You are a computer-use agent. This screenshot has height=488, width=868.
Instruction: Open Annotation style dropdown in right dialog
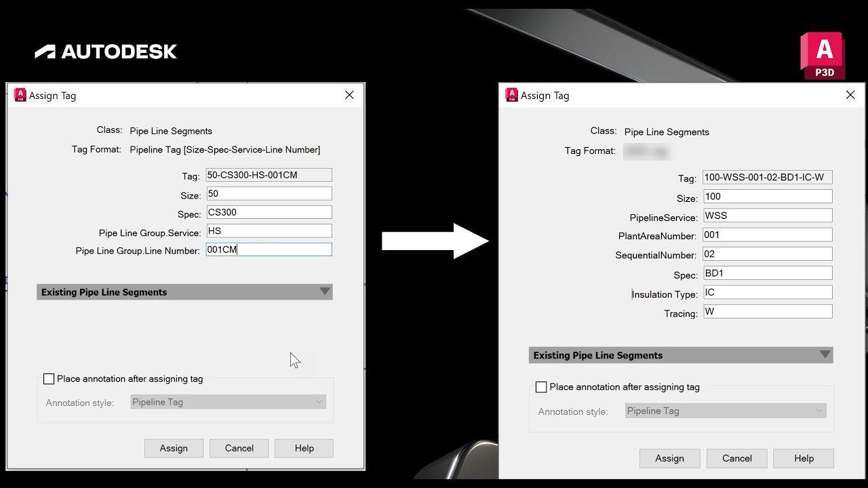click(725, 411)
